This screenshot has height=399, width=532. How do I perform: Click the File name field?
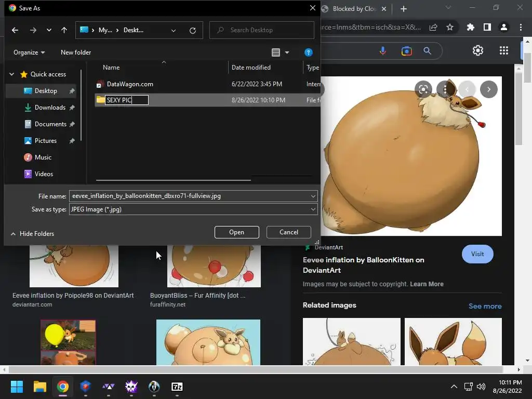click(193, 196)
